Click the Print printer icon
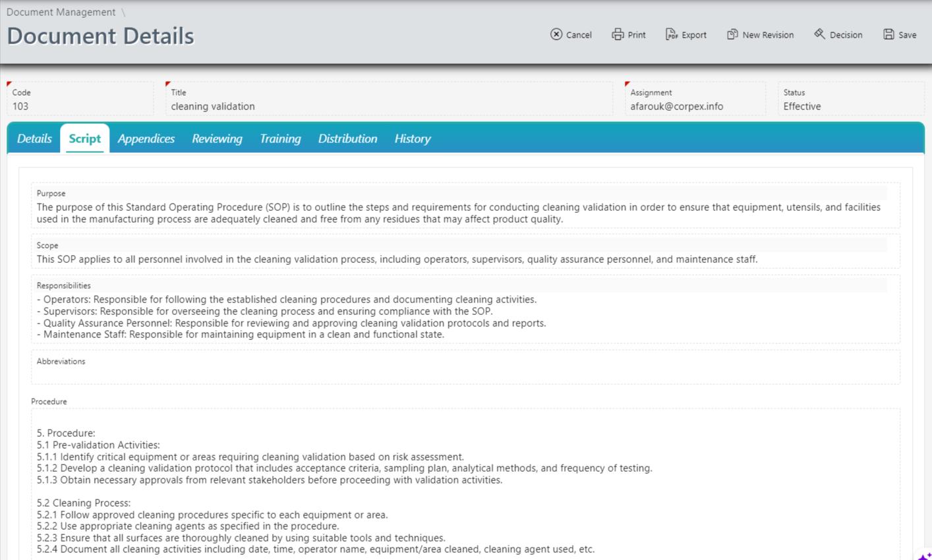Viewport: 932px width, 560px height. (618, 34)
